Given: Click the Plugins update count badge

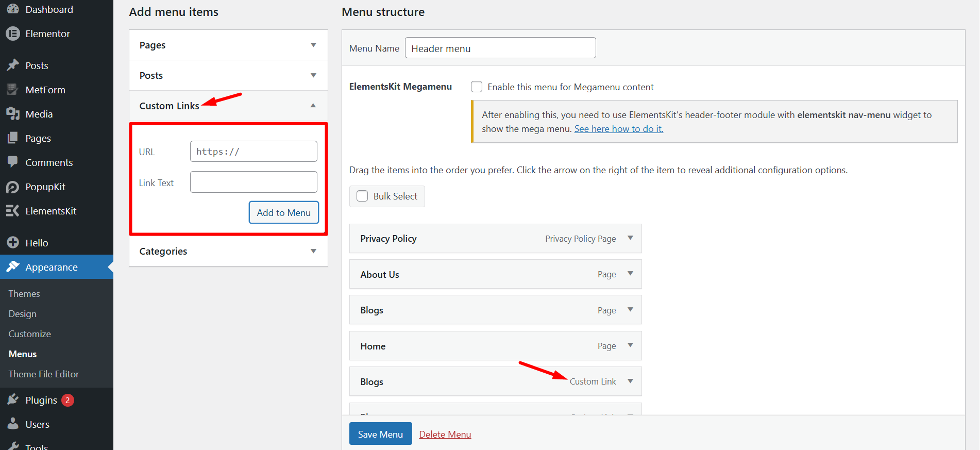Looking at the screenshot, I should coord(67,400).
